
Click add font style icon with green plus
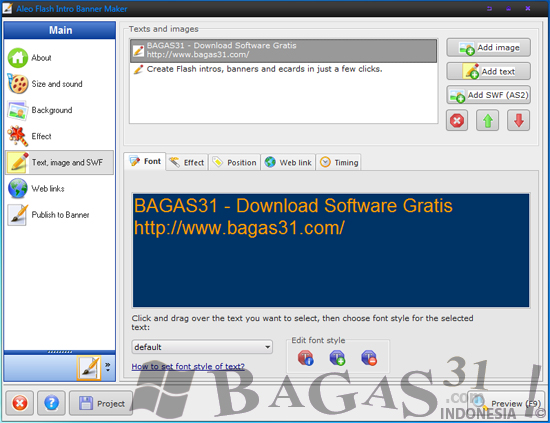click(337, 358)
